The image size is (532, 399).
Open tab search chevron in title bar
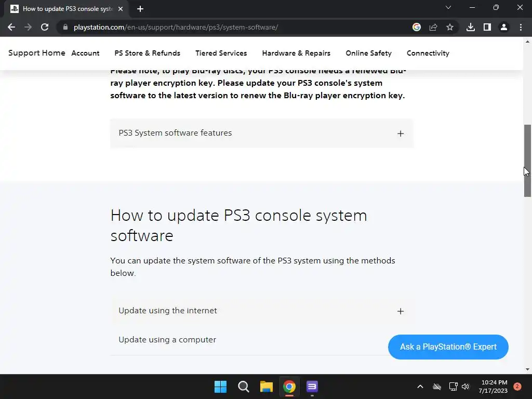pos(448,7)
